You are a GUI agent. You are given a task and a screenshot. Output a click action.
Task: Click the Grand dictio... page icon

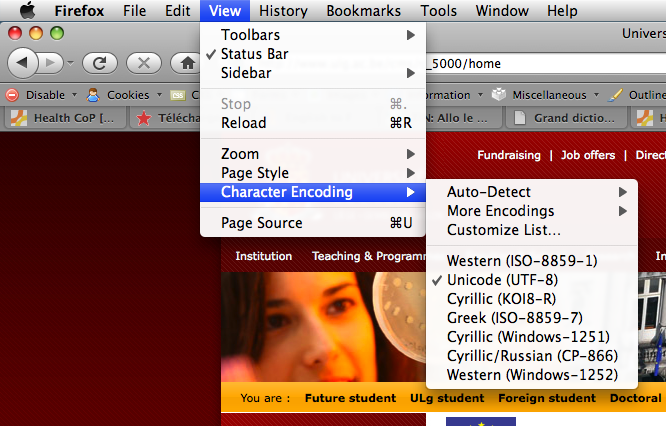(520, 118)
